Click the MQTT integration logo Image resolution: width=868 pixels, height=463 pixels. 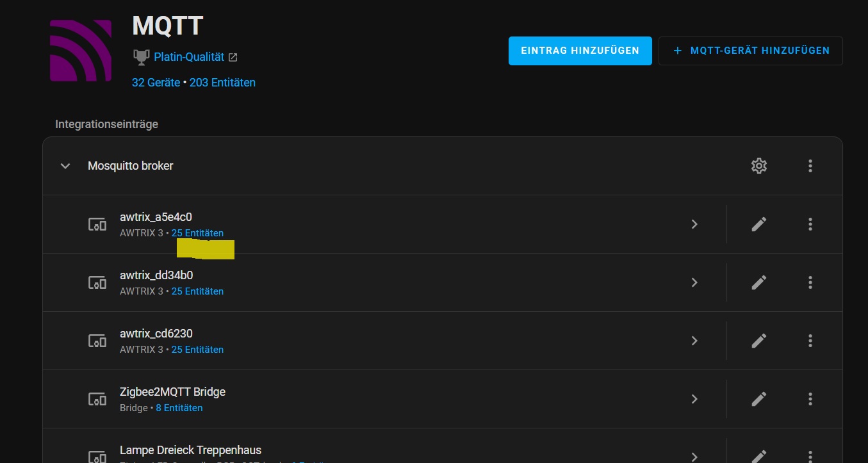81,51
